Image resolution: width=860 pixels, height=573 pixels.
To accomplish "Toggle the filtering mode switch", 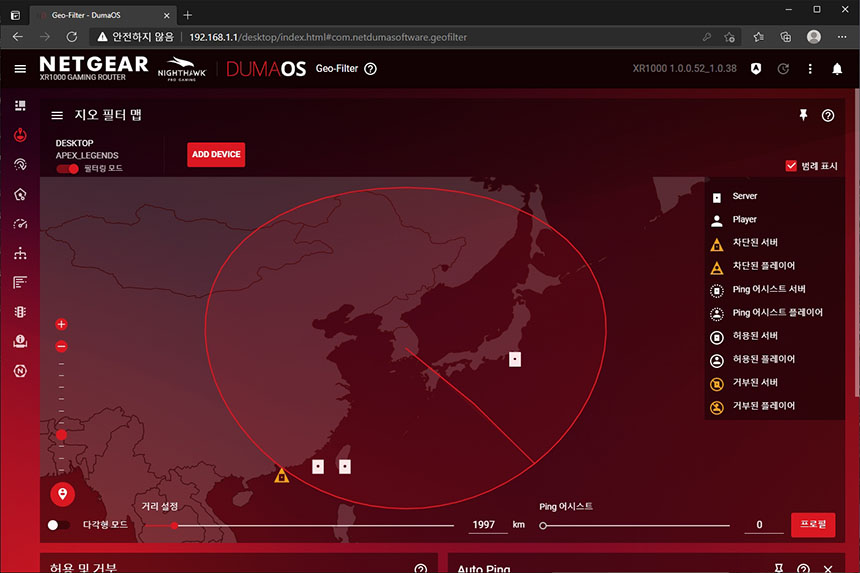I will click(67, 168).
